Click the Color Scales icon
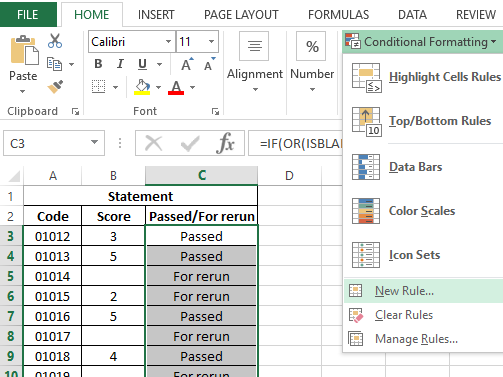This screenshot has height=377, width=503. click(x=366, y=211)
